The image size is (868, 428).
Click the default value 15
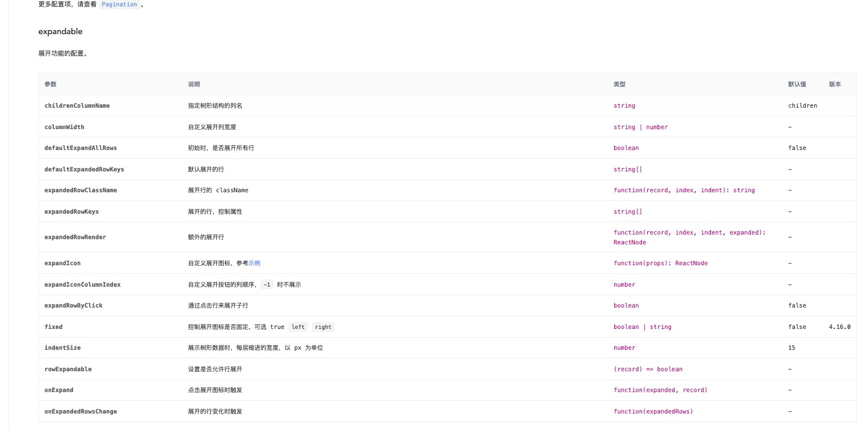[x=792, y=347]
